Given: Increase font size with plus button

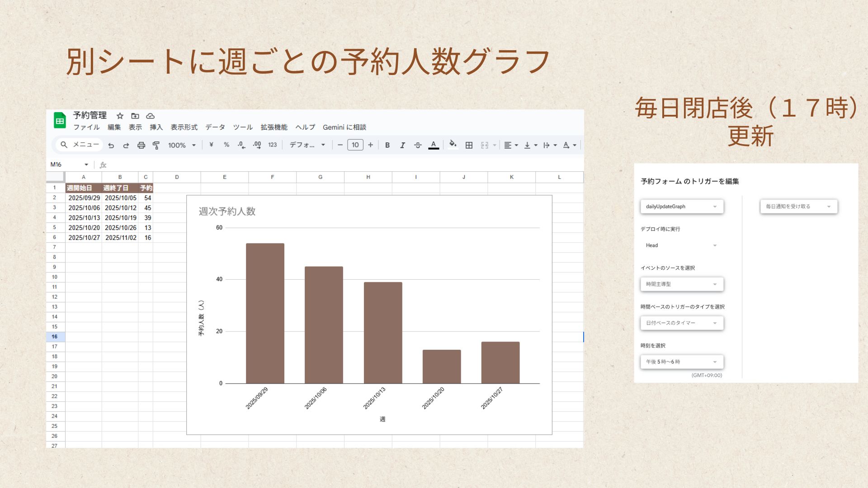Looking at the screenshot, I should pos(370,145).
